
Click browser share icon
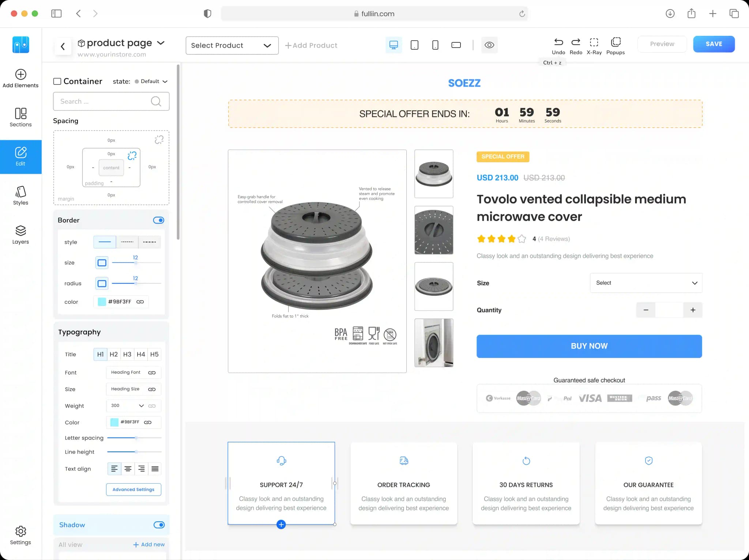click(x=691, y=14)
